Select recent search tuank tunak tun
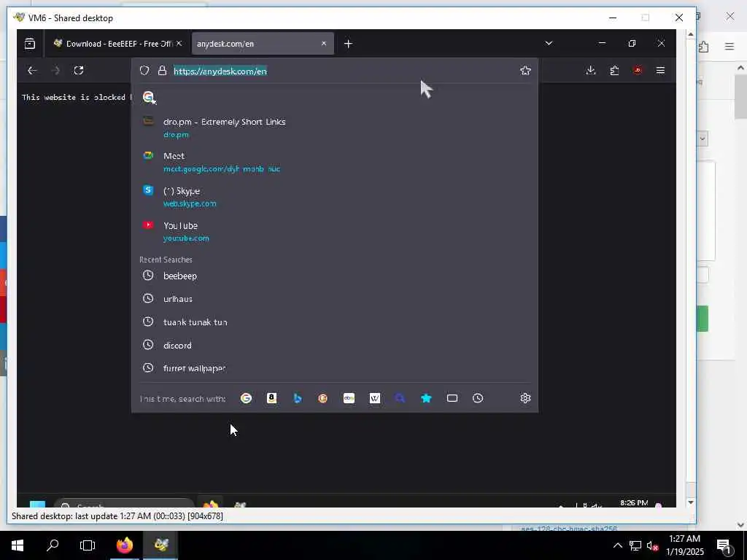Screen dimensions: 747x560 point(335,322)
